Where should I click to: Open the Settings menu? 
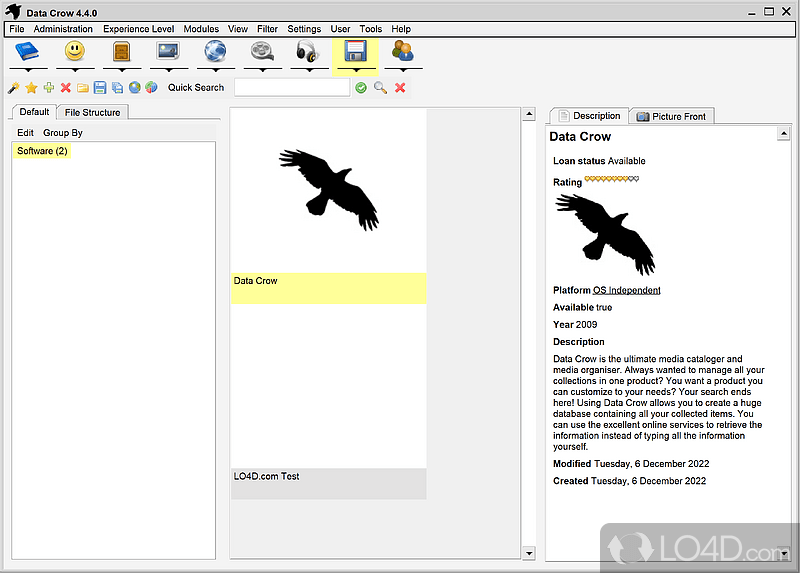click(304, 29)
